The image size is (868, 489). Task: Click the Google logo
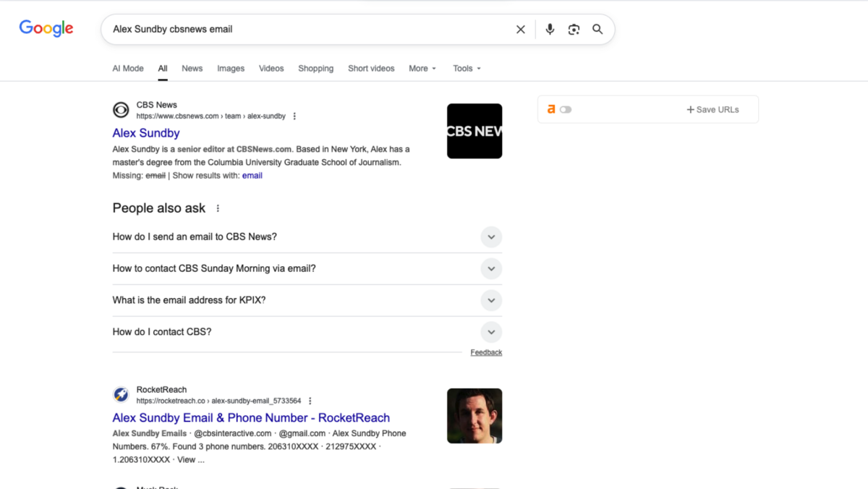46,29
